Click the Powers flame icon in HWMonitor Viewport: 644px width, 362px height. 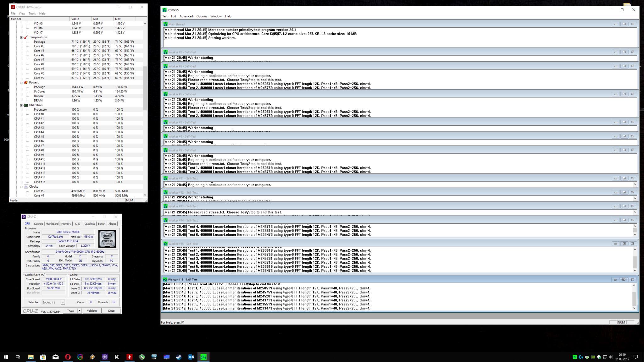(26, 83)
